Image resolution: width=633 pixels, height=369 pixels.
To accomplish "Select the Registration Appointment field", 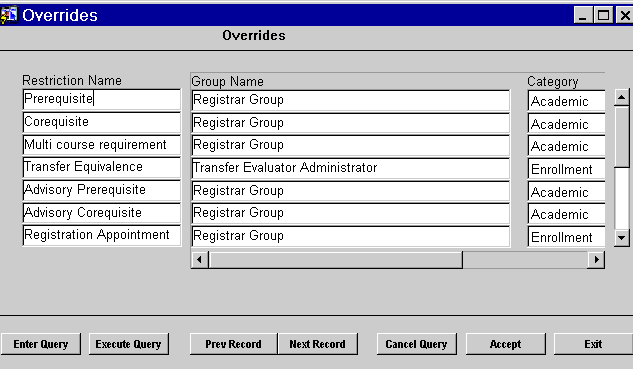I will point(102,235).
